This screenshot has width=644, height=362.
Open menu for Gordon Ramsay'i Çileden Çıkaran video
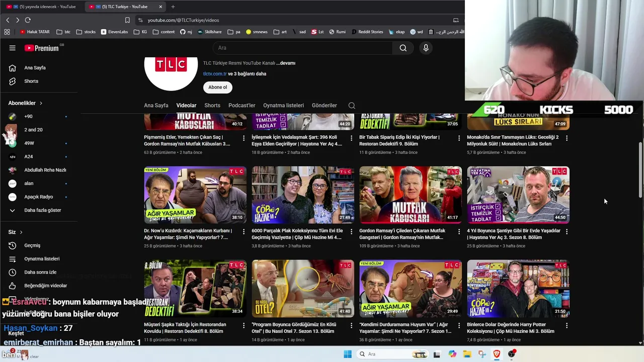point(459,231)
